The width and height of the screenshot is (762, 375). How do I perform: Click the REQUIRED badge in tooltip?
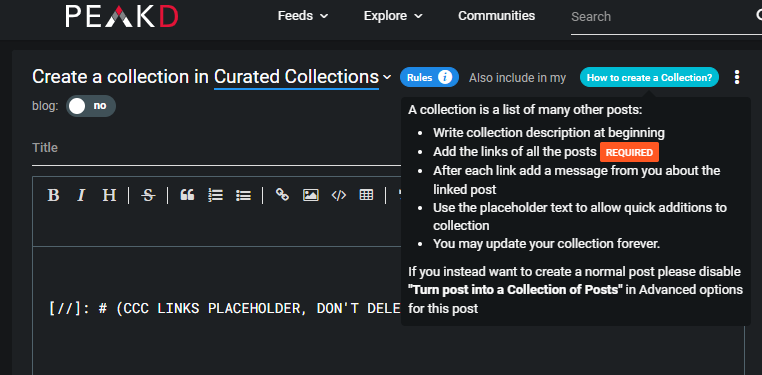pyautogui.click(x=629, y=153)
